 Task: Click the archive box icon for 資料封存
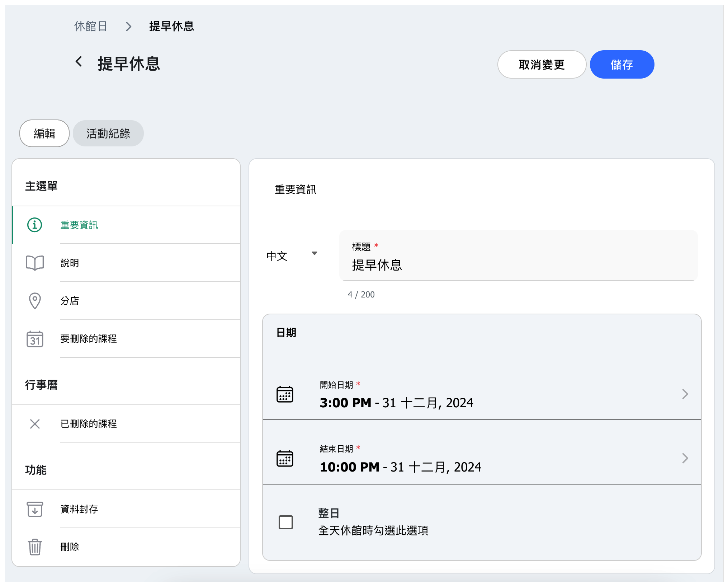(x=35, y=509)
